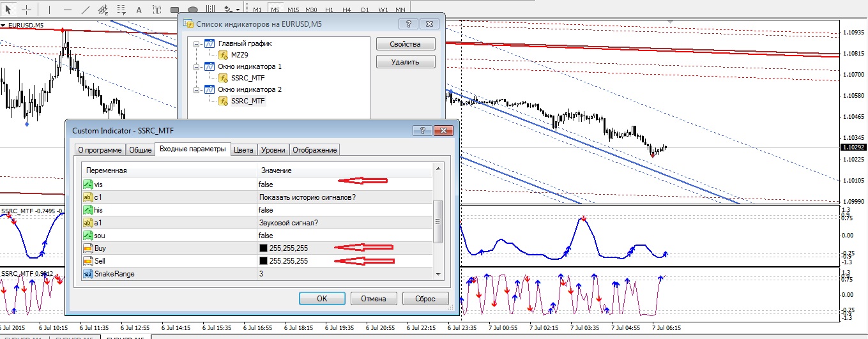
Task: Click the parameter list scrollbar thumb
Action: point(438,221)
